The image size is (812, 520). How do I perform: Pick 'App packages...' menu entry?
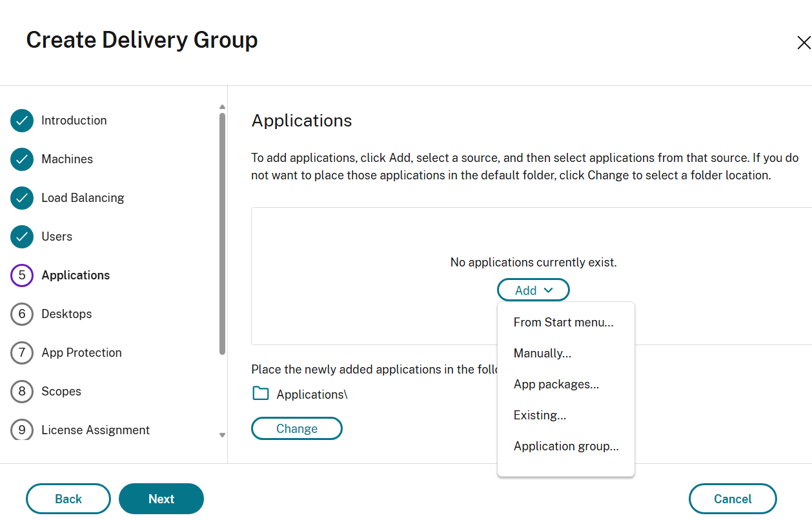click(x=556, y=385)
